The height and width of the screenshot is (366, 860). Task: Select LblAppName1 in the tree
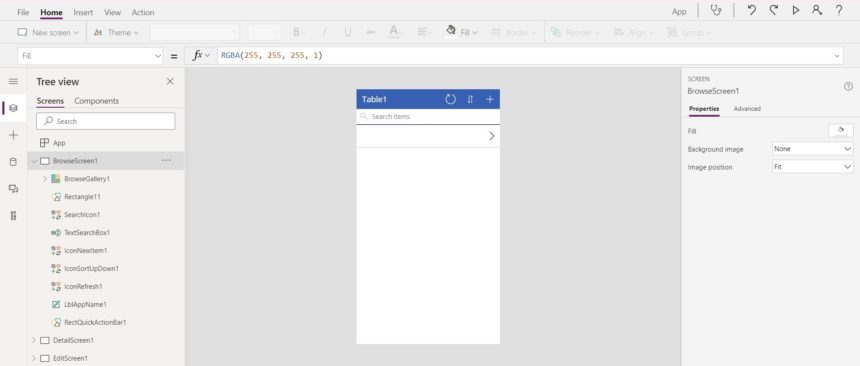click(85, 304)
